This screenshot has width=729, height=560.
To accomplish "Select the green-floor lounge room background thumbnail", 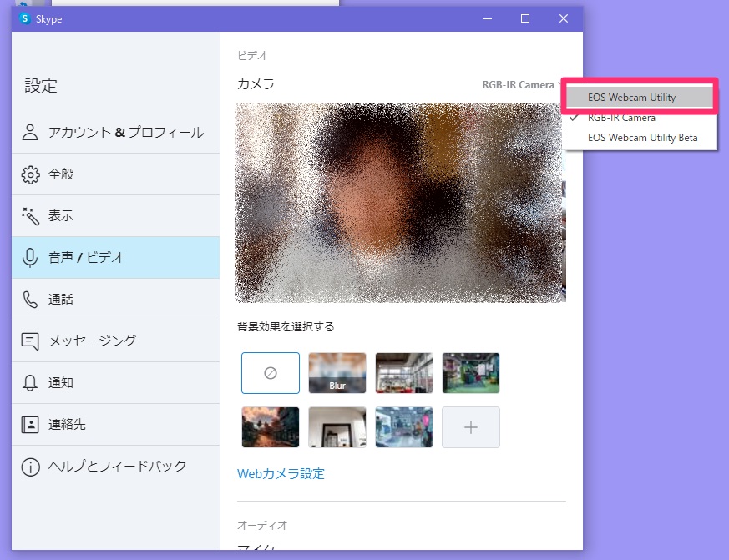I will pos(471,373).
